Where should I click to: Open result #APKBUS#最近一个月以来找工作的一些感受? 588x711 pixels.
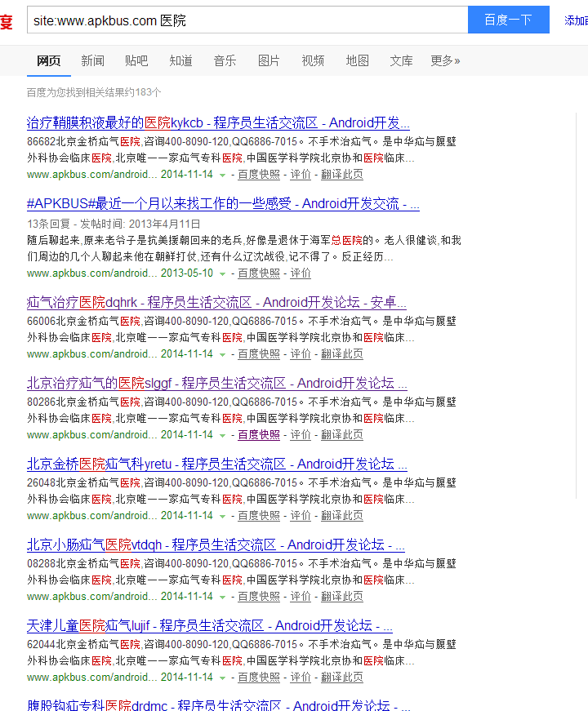pyautogui.click(x=223, y=203)
